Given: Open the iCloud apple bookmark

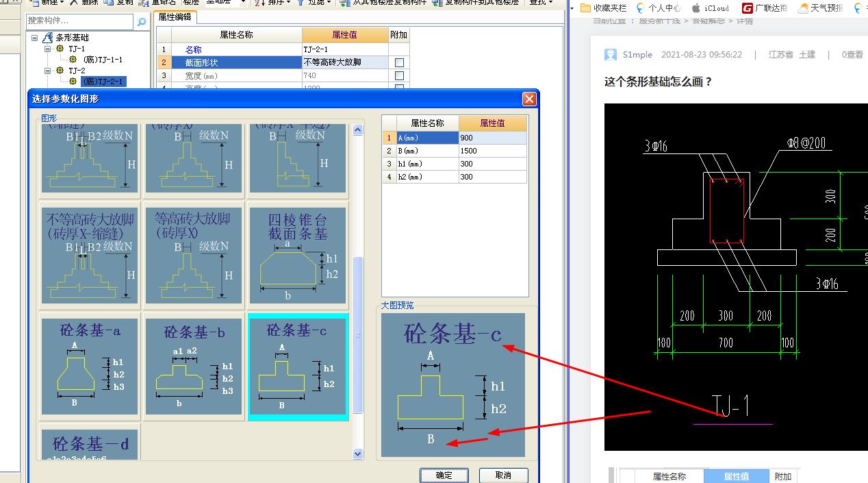Looking at the screenshot, I should (695, 8).
